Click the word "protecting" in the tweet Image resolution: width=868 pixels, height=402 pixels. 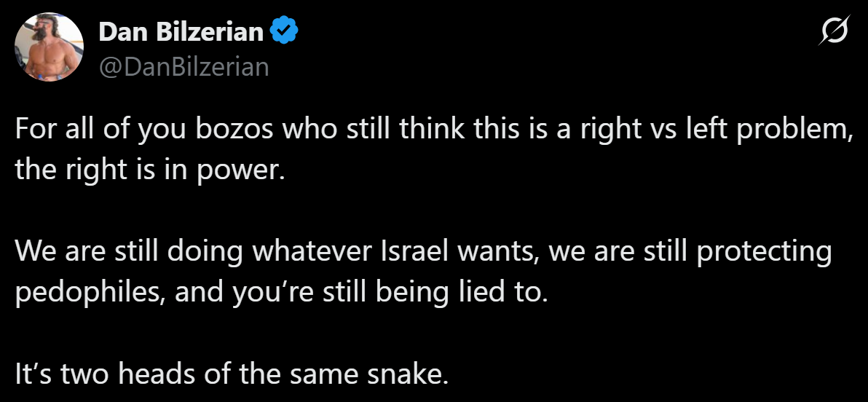pos(770,253)
